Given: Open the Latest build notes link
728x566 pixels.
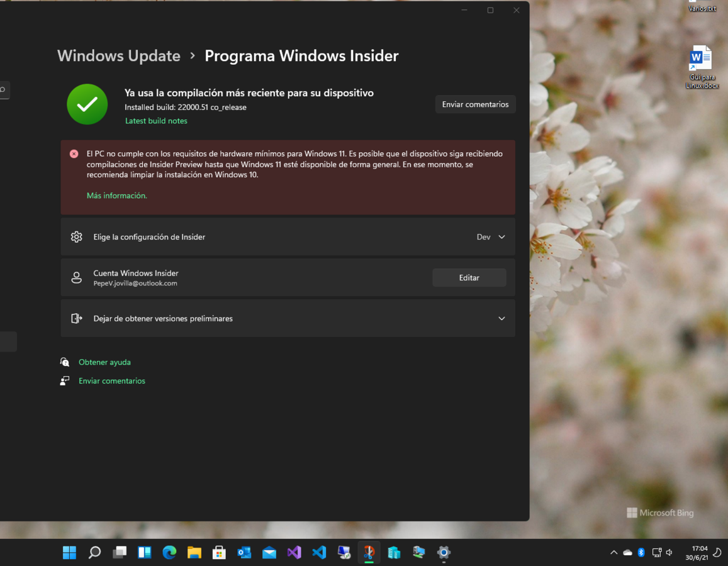Looking at the screenshot, I should tap(156, 121).
